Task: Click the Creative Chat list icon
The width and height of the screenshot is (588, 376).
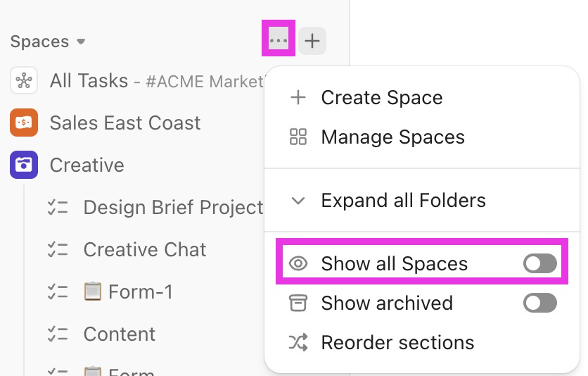Action: (58, 250)
